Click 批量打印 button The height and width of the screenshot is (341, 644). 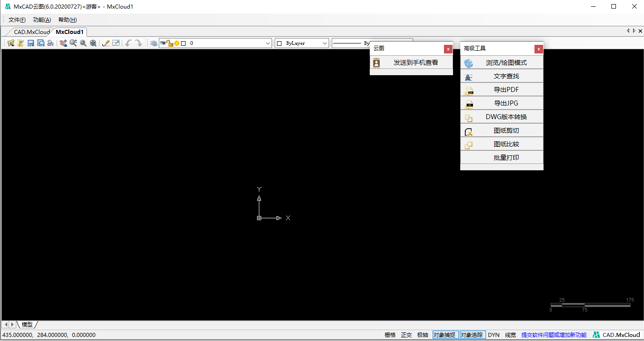point(502,158)
